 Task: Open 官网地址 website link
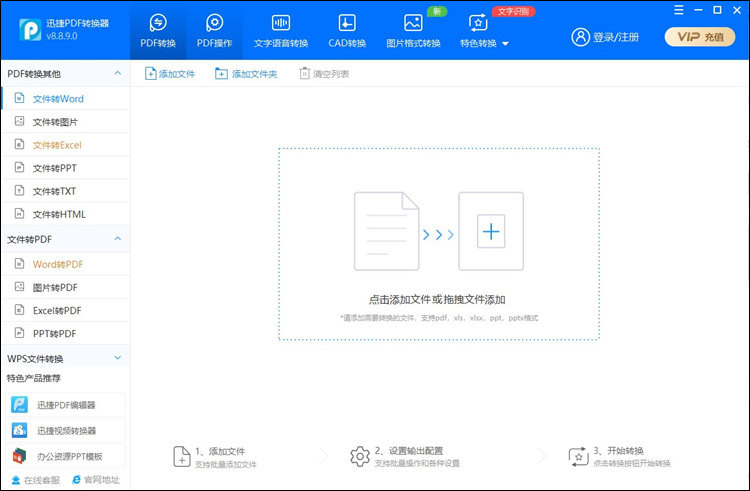coord(96,480)
